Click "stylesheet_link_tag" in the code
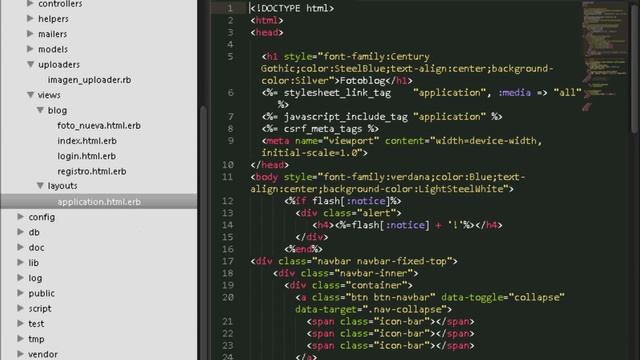640x360 pixels. click(337, 93)
